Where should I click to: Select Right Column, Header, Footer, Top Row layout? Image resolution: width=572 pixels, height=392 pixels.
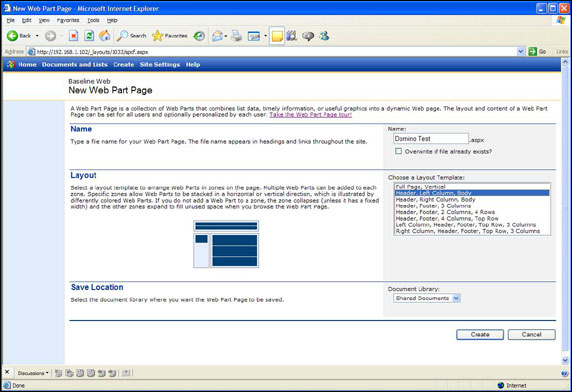(472, 231)
